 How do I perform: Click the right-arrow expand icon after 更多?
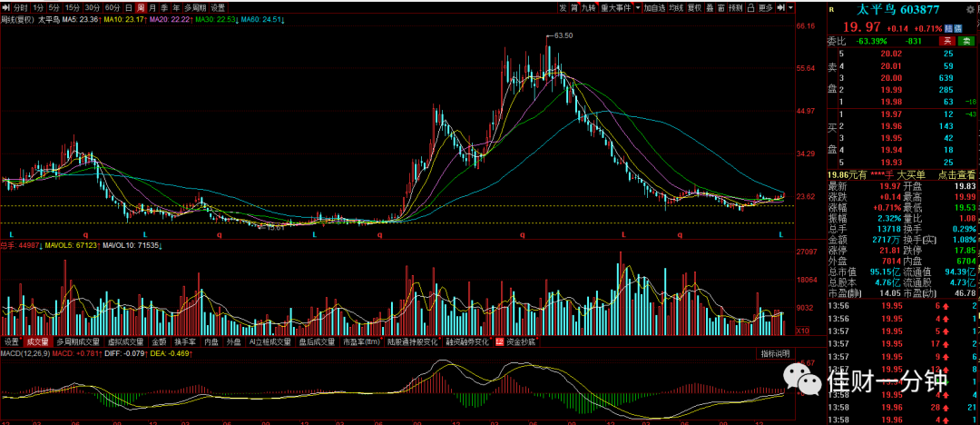point(782,8)
